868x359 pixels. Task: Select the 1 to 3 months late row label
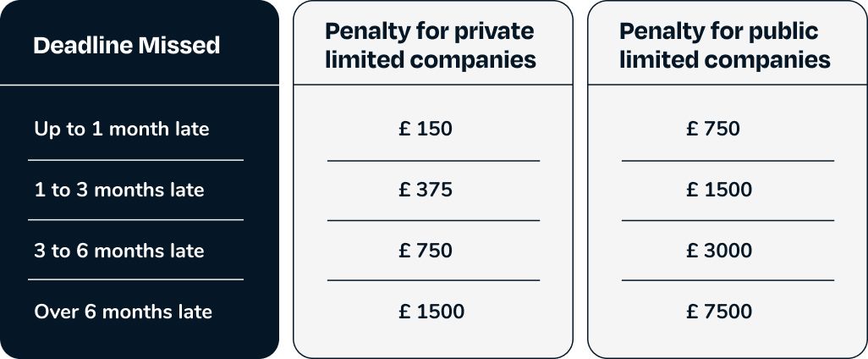pos(118,191)
